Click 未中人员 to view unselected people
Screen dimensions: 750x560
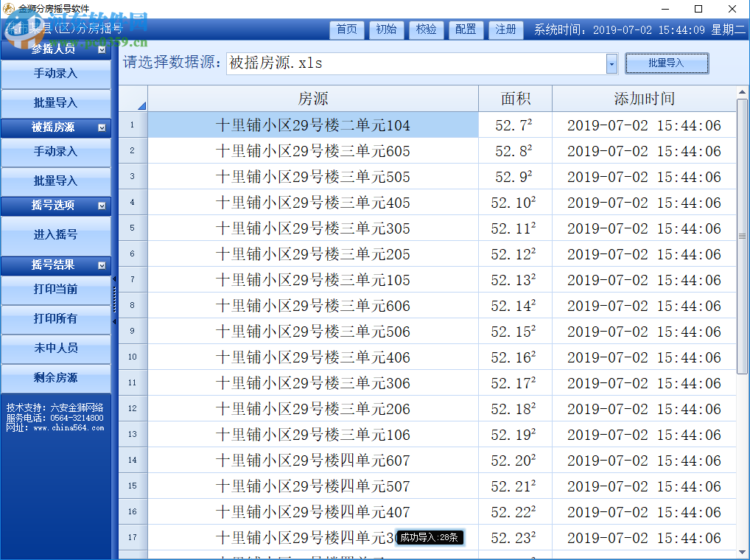[55, 347]
